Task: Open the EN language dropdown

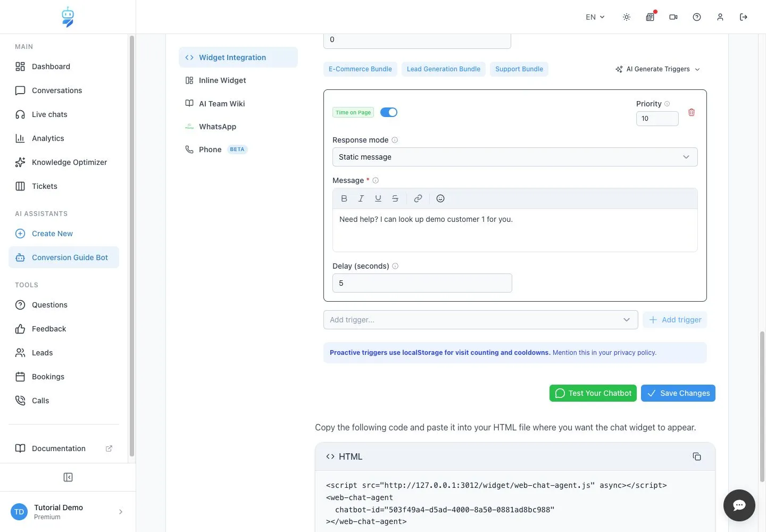Action: pos(595,17)
